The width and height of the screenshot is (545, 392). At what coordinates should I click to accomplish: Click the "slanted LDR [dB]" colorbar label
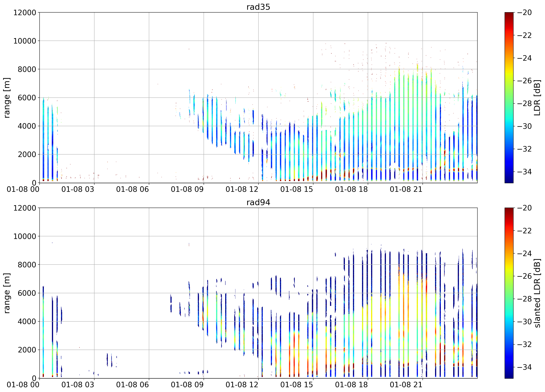(x=537, y=293)
